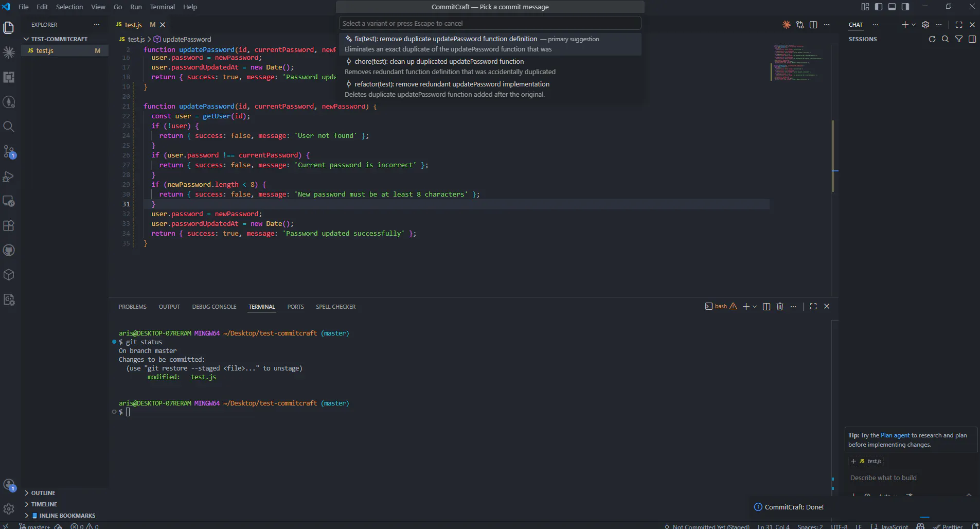
Task: Switch to the PORTS tab
Action: 296,307
